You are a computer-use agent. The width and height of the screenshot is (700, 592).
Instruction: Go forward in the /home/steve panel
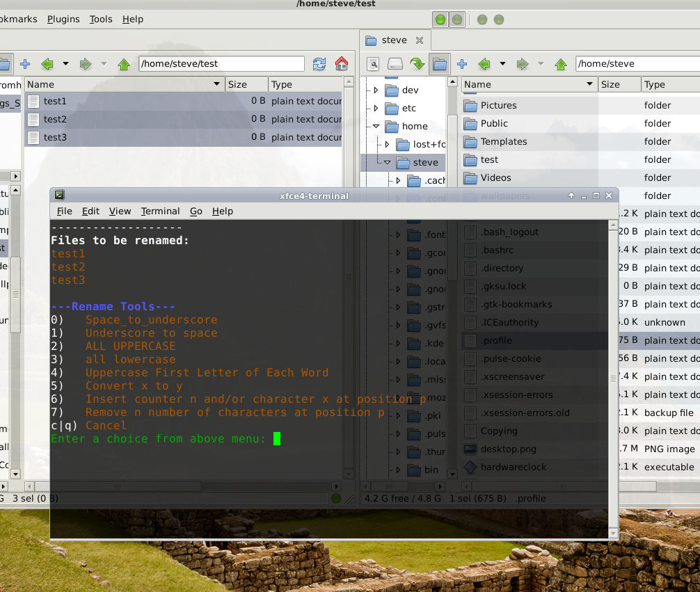coord(523,64)
